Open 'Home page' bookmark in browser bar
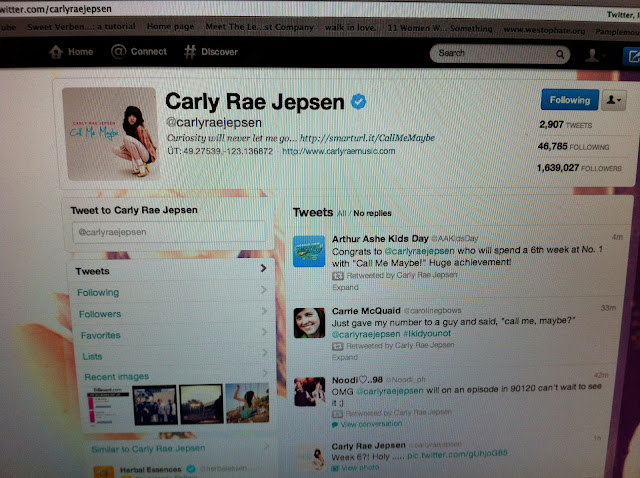This screenshot has width=640, height=478. click(170, 26)
